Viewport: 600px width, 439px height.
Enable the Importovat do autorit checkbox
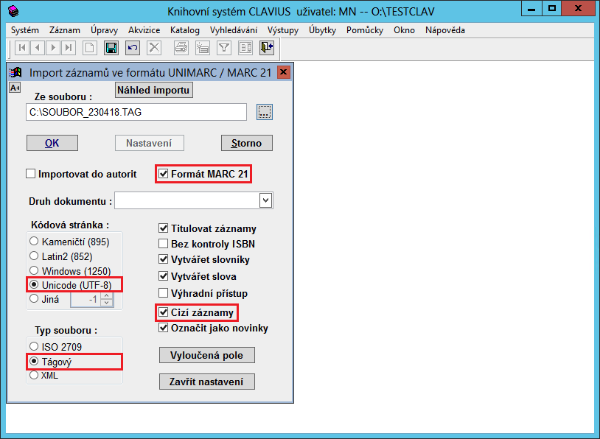pos(31,174)
